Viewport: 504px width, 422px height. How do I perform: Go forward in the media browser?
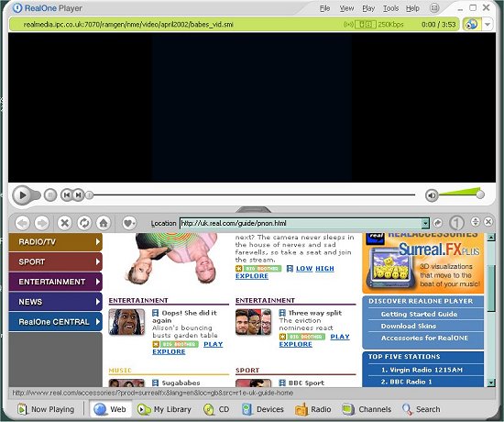42,223
